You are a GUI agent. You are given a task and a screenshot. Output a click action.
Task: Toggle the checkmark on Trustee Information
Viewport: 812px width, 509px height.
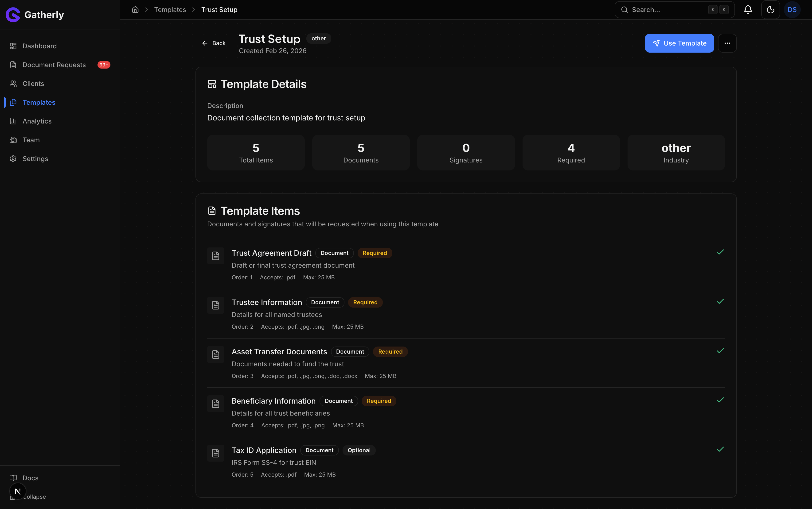pos(721,301)
